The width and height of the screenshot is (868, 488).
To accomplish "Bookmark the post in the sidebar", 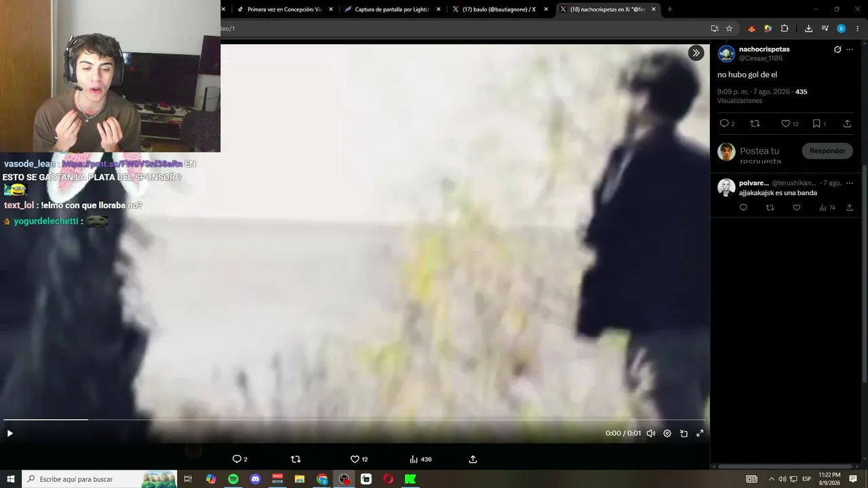I will point(819,123).
